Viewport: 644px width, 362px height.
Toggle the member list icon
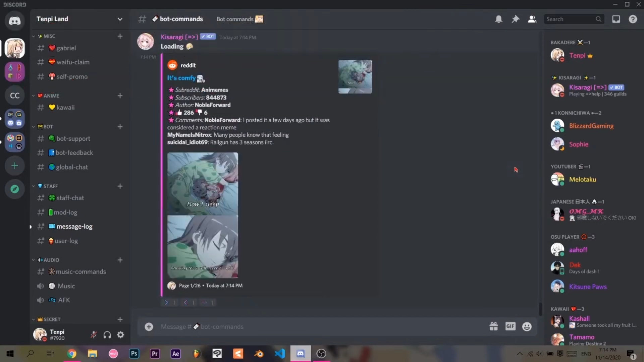click(532, 19)
